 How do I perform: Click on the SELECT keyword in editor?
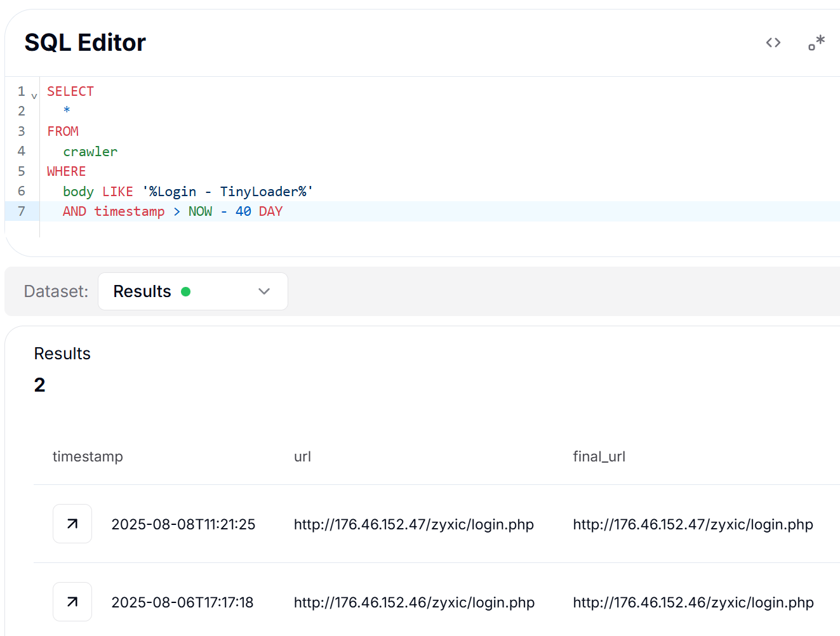pos(70,91)
